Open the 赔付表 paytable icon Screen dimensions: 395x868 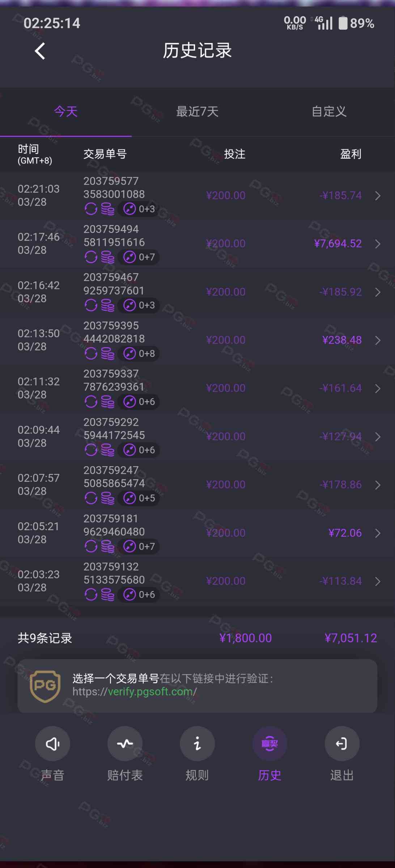(125, 744)
